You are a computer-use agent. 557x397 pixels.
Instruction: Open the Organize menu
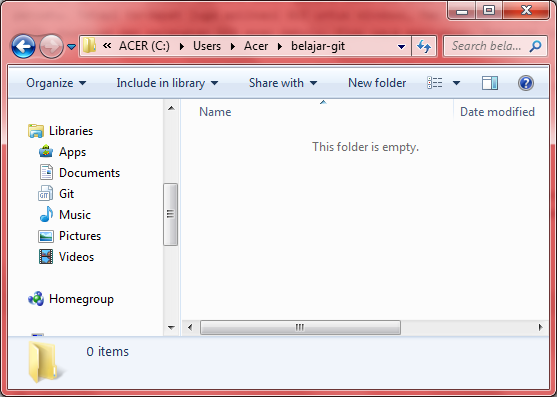(56, 83)
